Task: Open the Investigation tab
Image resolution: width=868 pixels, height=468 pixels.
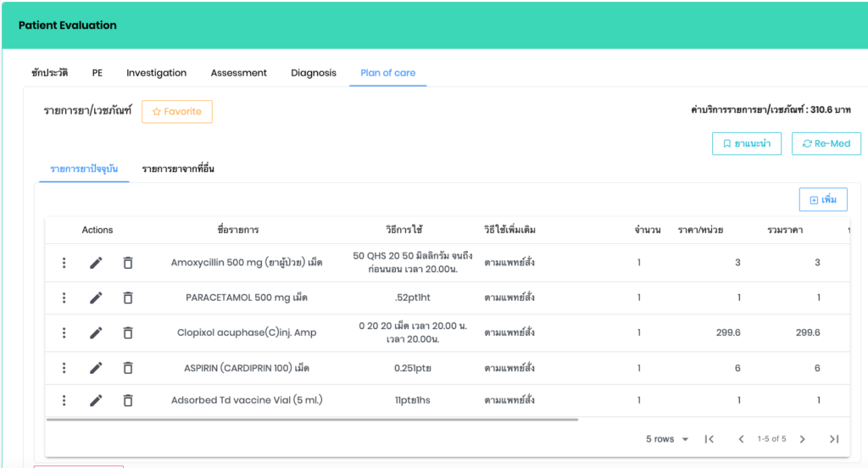Action: point(156,73)
